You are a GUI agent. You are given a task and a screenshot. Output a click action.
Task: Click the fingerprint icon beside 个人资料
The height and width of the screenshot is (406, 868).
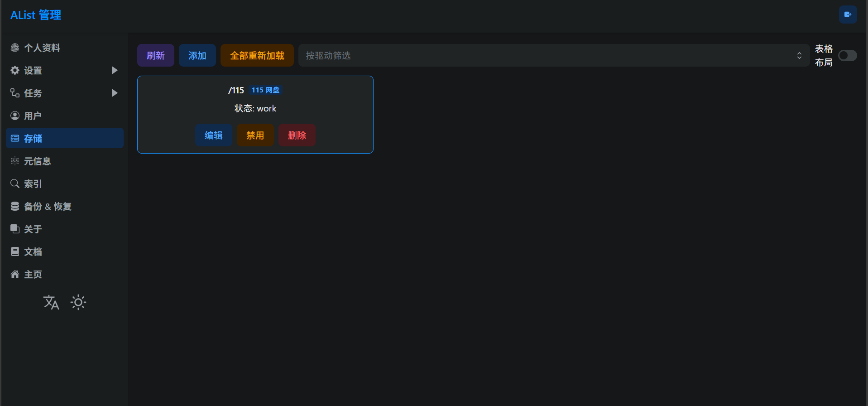pyautogui.click(x=15, y=48)
